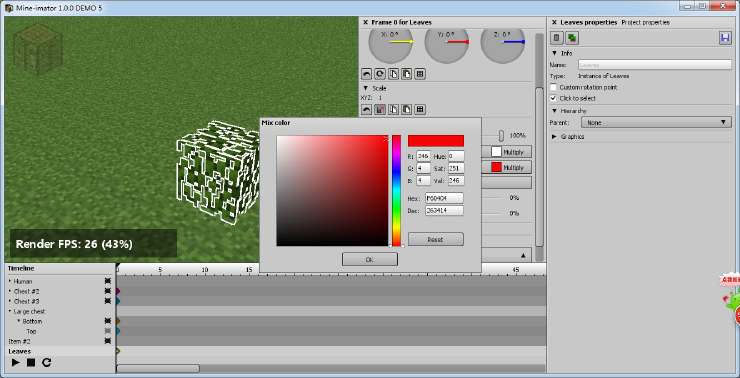
Task: Select the Leaves properties tab
Action: point(589,22)
